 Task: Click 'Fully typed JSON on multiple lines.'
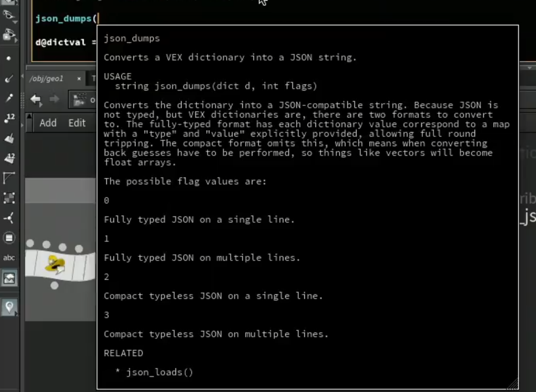[202, 258]
